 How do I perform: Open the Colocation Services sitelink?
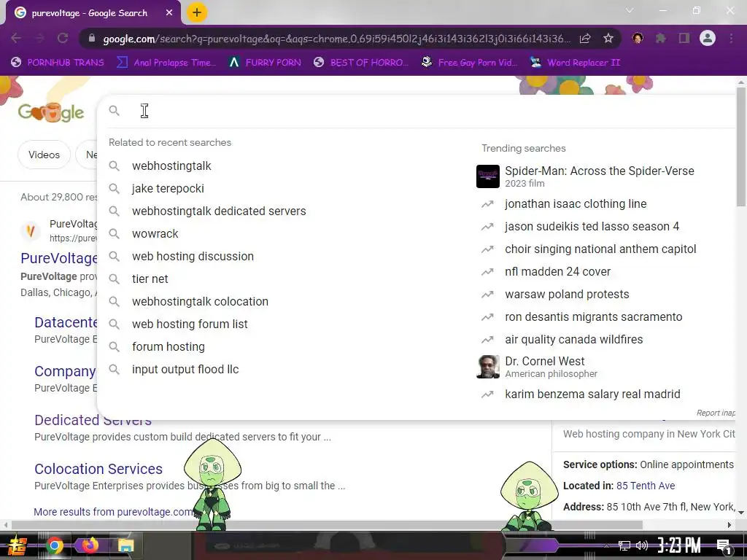coord(98,469)
